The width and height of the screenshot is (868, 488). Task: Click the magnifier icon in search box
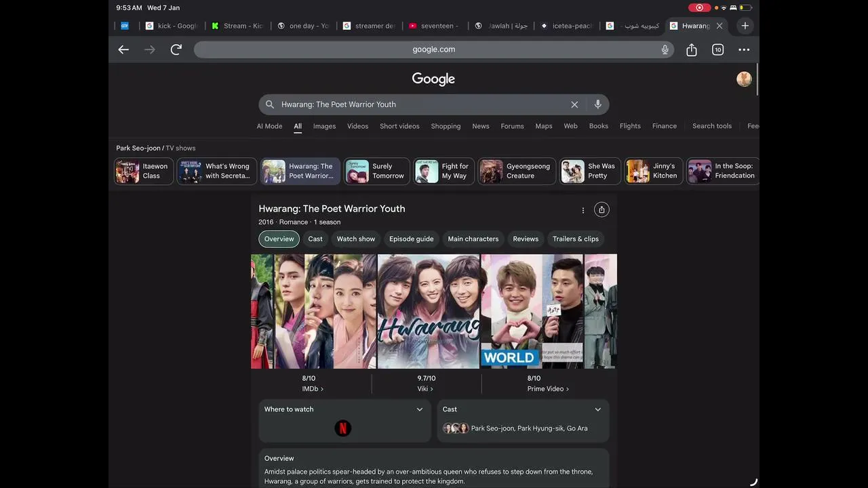point(270,104)
